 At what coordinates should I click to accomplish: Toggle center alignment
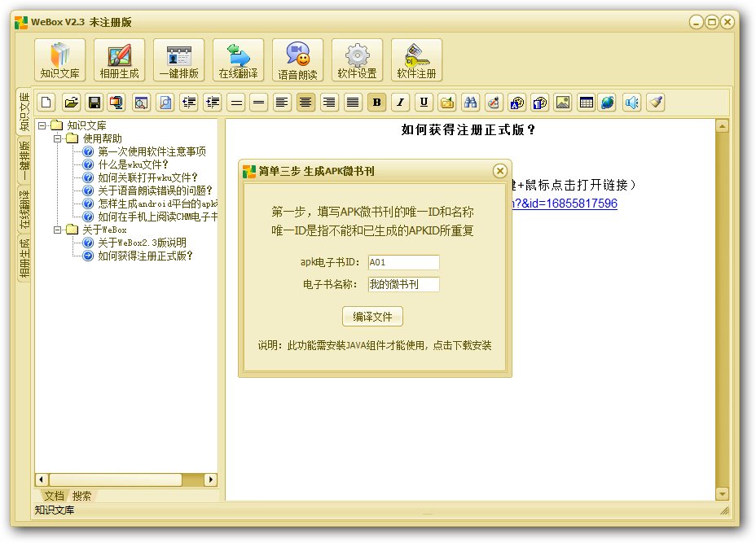click(x=305, y=102)
